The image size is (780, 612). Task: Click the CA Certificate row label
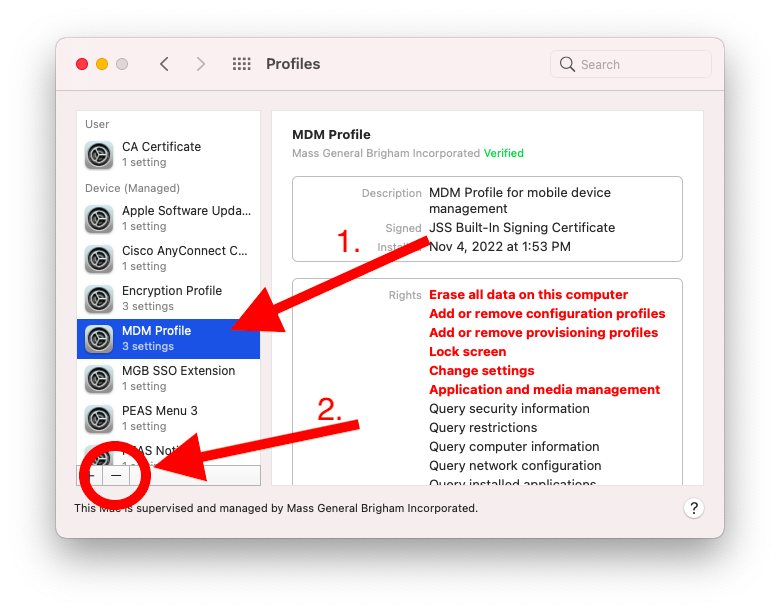pyautogui.click(x=161, y=147)
